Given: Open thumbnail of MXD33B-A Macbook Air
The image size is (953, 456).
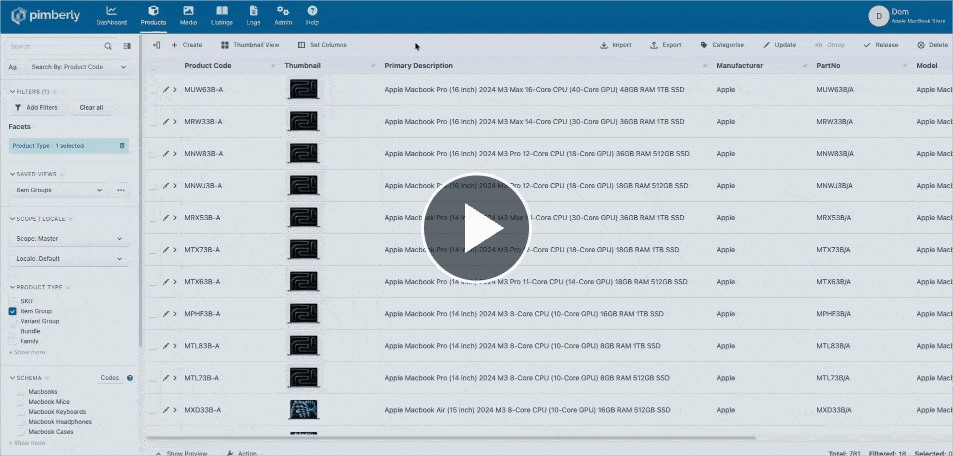Looking at the screenshot, I should [x=303, y=410].
